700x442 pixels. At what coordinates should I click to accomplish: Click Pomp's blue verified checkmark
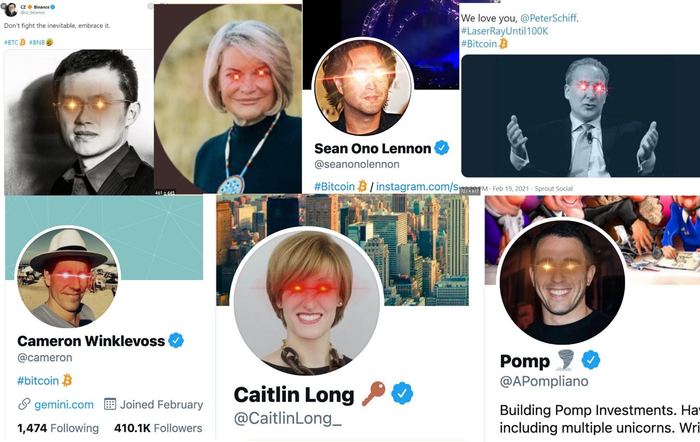pos(591,360)
